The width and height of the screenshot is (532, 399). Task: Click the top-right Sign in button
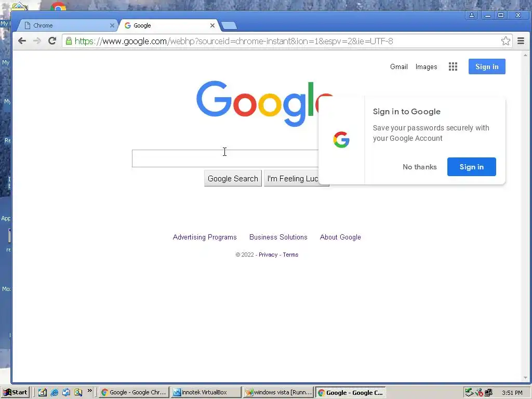487,66
